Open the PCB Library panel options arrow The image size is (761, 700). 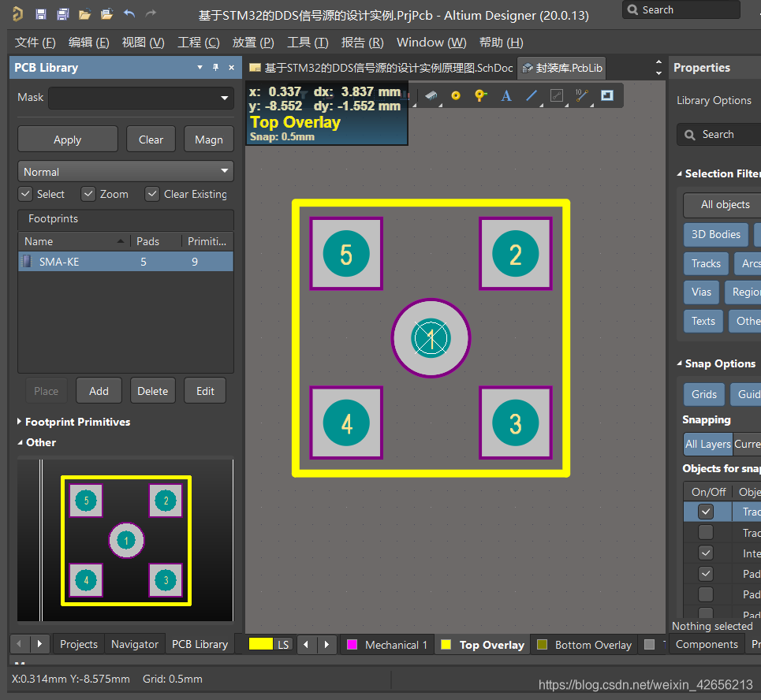click(x=200, y=68)
